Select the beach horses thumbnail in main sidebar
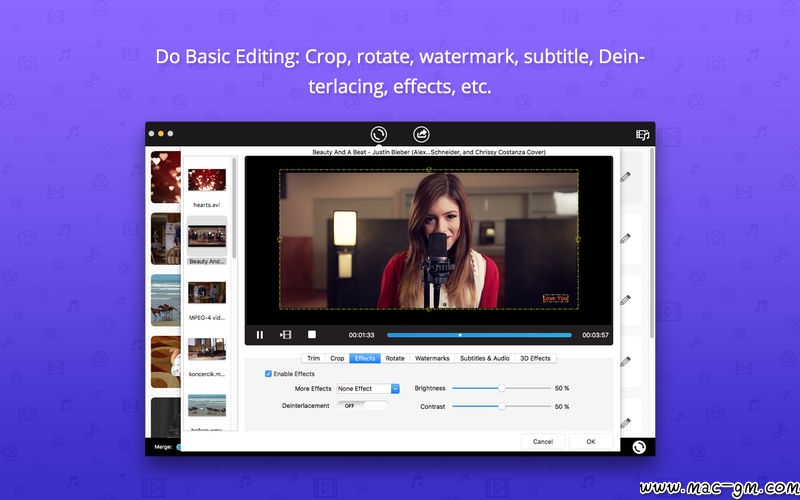800x500 pixels. 165,300
